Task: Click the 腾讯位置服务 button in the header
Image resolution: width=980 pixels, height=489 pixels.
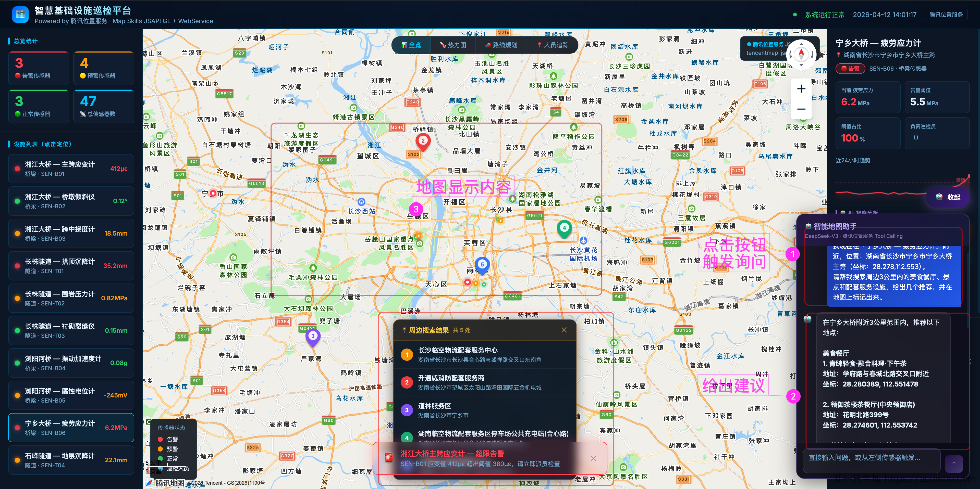Action: click(x=946, y=15)
